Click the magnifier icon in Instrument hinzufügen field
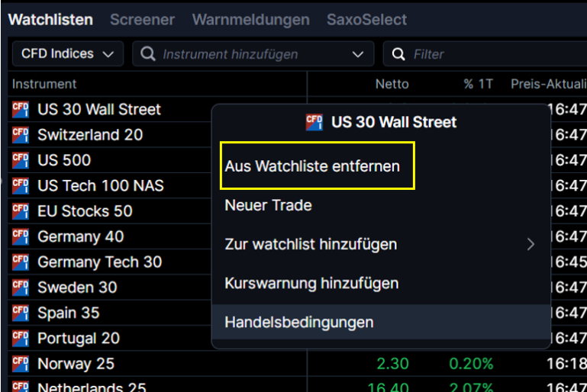This screenshot has height=392, width=587. click(x=149, y=54)
